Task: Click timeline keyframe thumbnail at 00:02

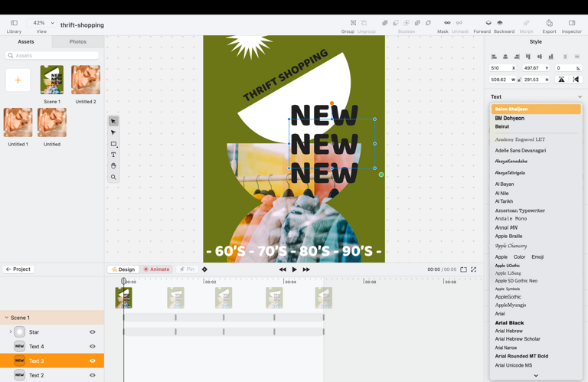Action: pos(224,298)
